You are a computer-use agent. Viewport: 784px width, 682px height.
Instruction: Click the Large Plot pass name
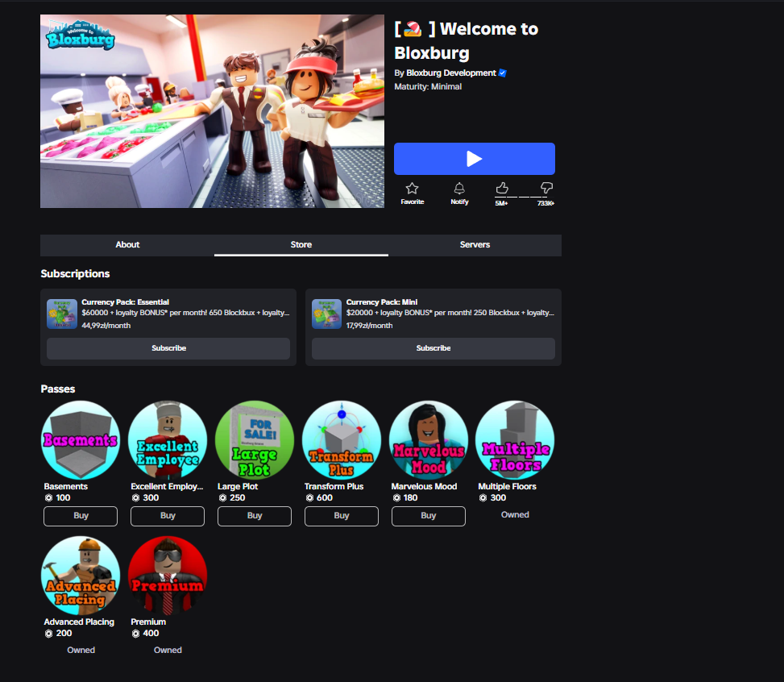click(x=238, y=486)
